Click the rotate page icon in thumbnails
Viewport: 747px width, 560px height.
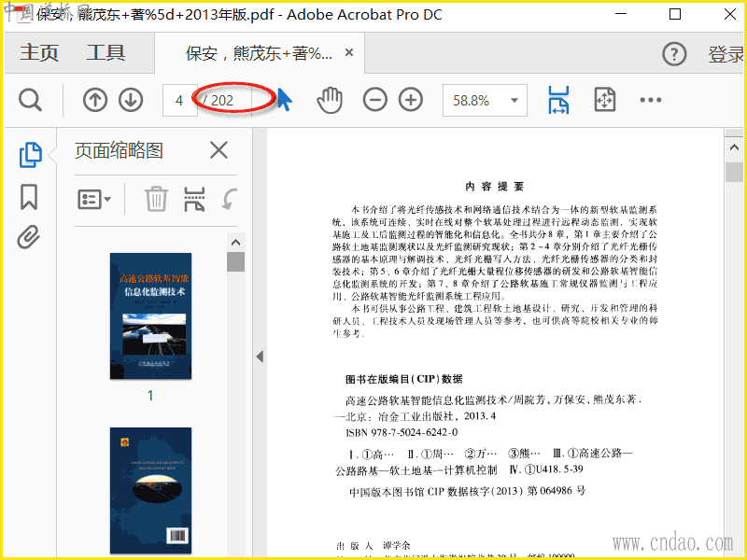tap(230, 199)
